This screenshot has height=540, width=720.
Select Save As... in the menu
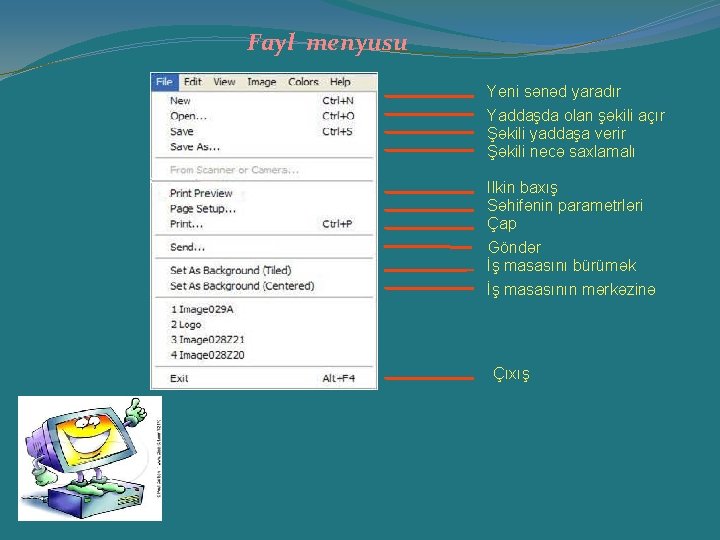[264, 147]
